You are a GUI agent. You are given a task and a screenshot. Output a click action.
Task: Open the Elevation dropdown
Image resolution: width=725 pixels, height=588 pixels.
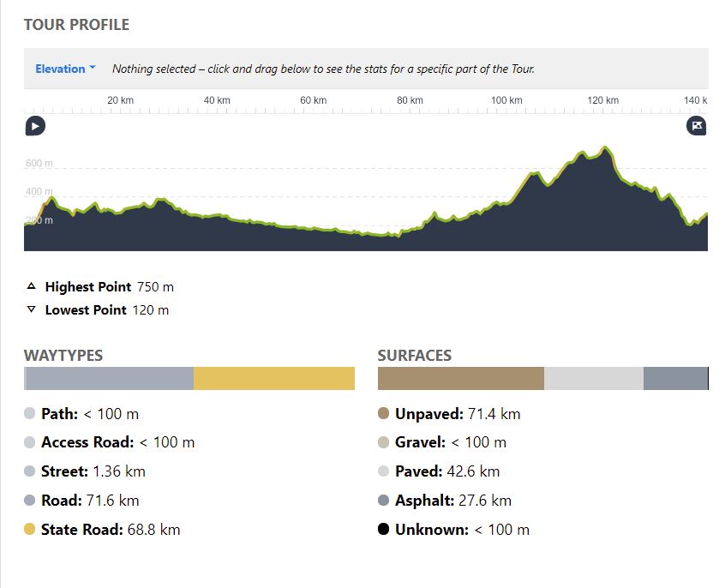pos(65,69)
